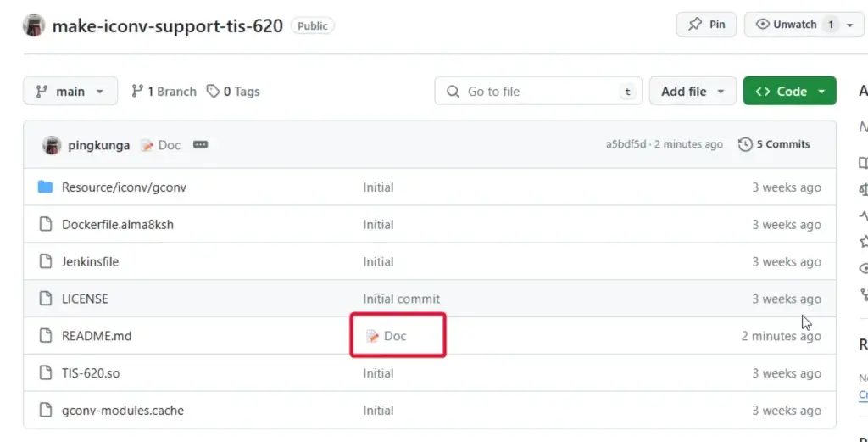Open the 5 Commits history link

[x=774, y=144]
